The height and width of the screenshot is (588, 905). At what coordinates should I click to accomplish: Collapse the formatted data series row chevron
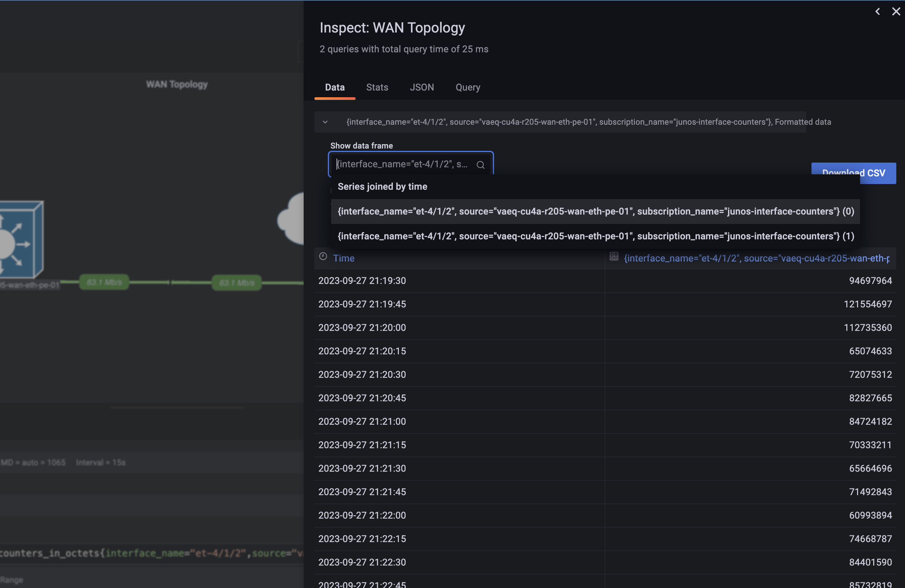coord(325,122)
